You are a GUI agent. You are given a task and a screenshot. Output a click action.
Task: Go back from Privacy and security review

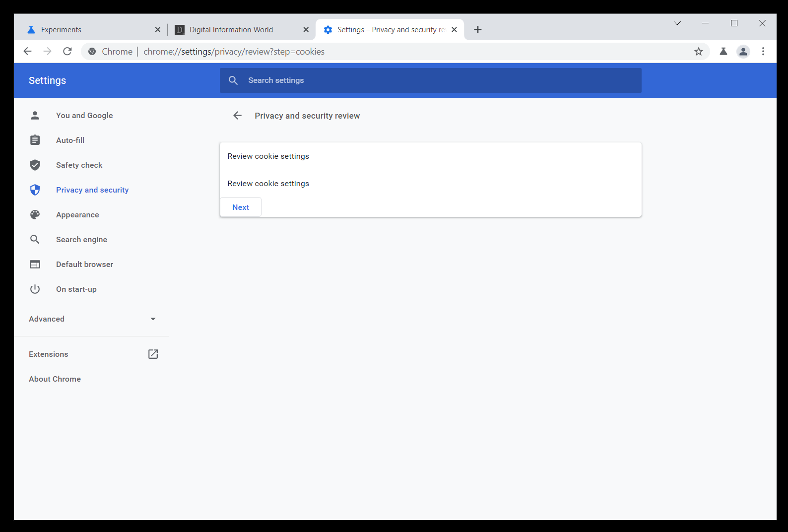click(237, 116)
